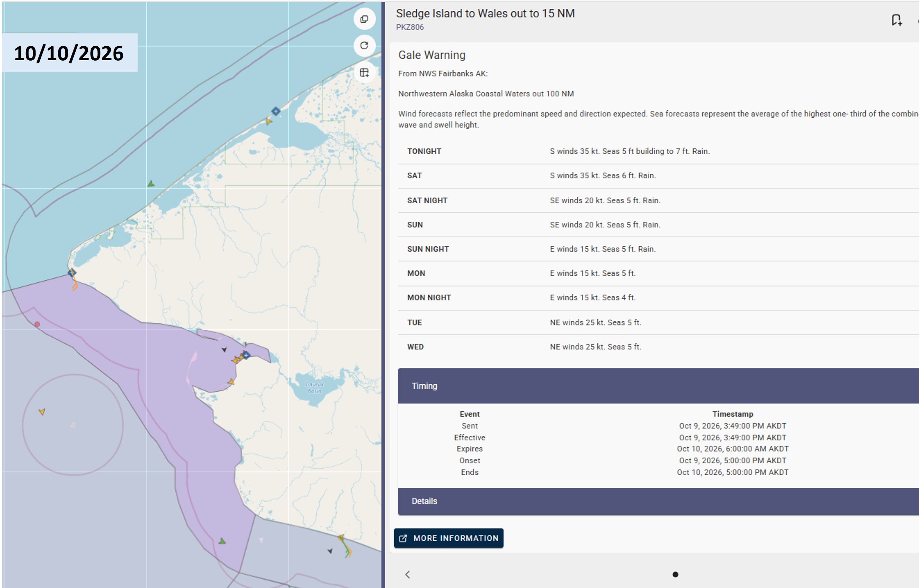This screenshot has width=919, height=588.
Task: Click the Expires timestamp Oct 10, 2026 6:00:00 AM
Action: click(x=733, y=449)
